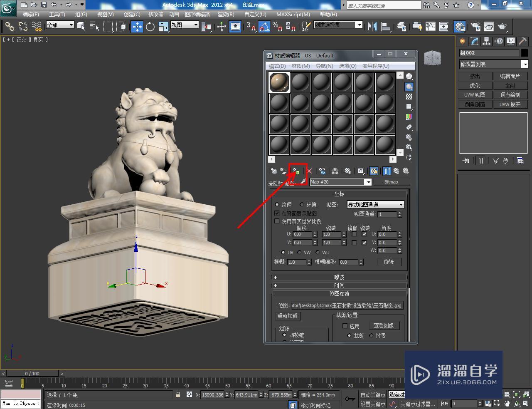The width and height of the screenshot is (532, 409).
Task: Toggle the Angle Snap tool
Action: click(264, 27)
